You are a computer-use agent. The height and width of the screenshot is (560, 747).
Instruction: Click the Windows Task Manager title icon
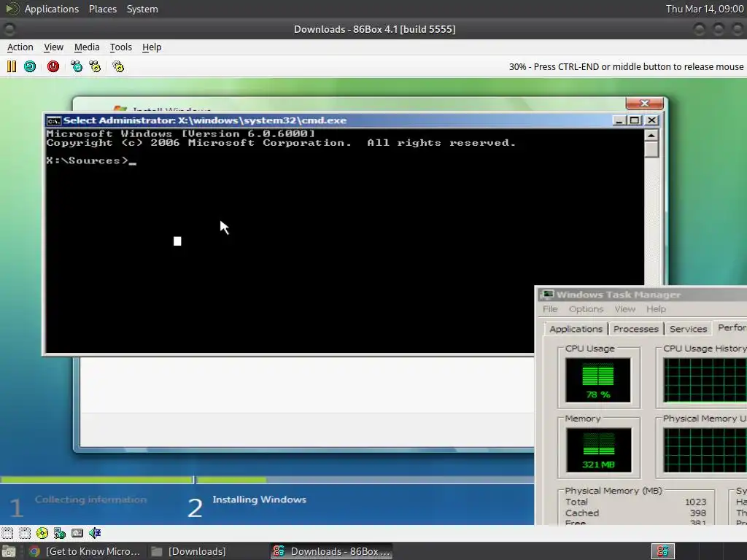coord(548,295)
